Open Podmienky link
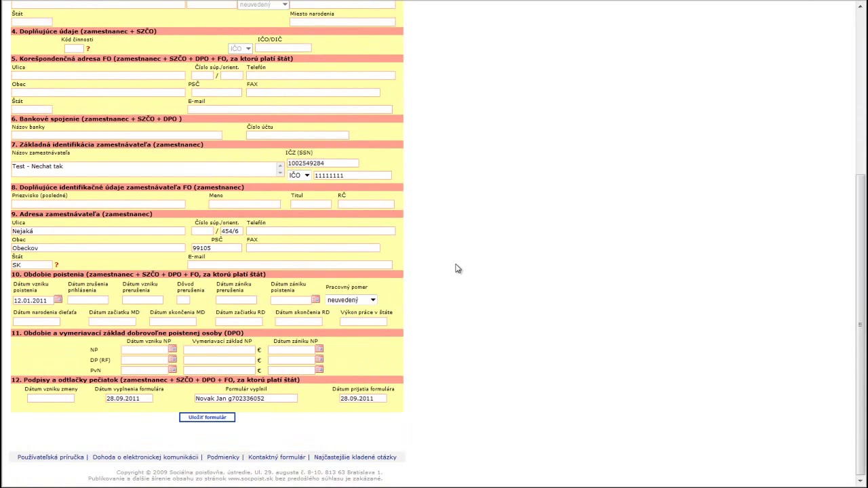The width and height of the screenshot is (868, 488). coord(223,457)
